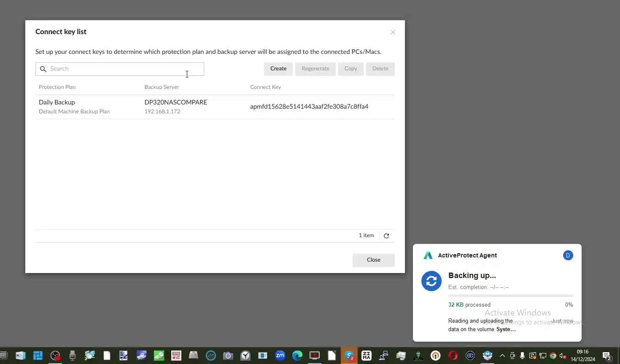Open the notifications panel
This screenshot has height=364, width=620.
coord(608,355)
